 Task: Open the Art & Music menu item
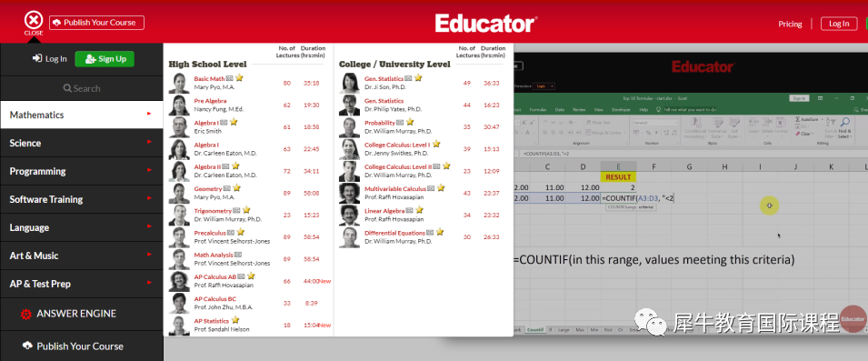click(82, 256)
